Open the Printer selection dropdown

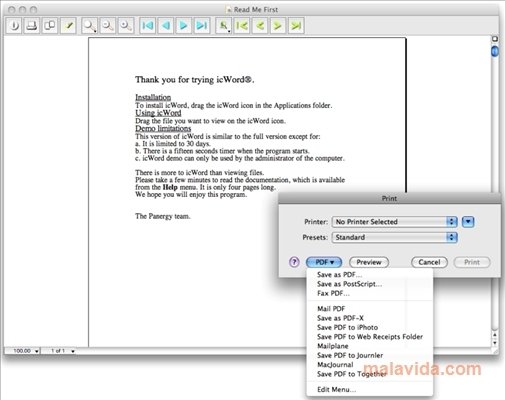pos(394,222)
